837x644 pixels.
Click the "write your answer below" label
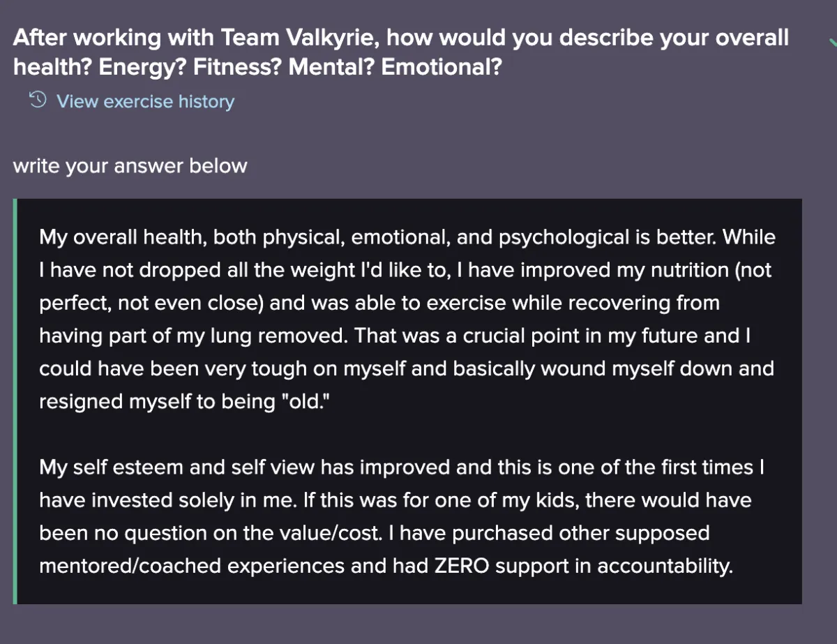pyautogui.click(x=130, y=166)
